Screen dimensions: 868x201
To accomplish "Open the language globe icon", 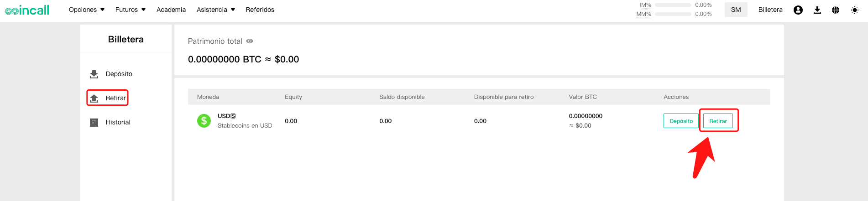I will tap(836, 10).
